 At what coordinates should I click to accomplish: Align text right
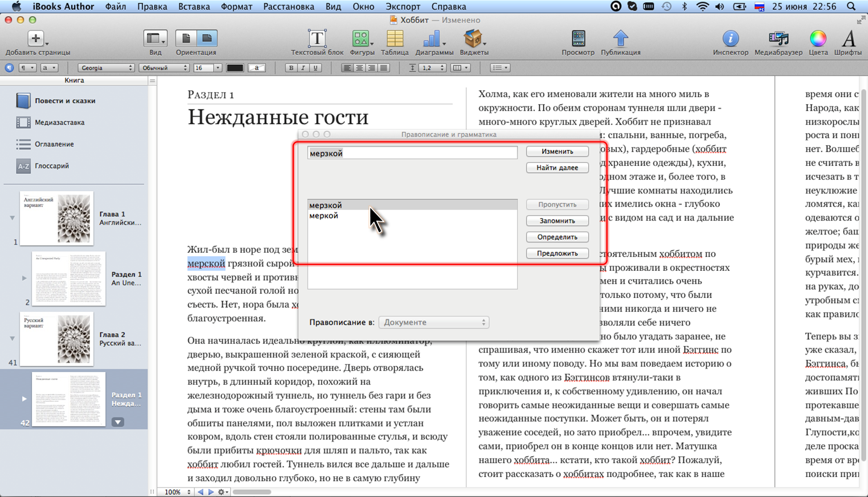[371, 68]
